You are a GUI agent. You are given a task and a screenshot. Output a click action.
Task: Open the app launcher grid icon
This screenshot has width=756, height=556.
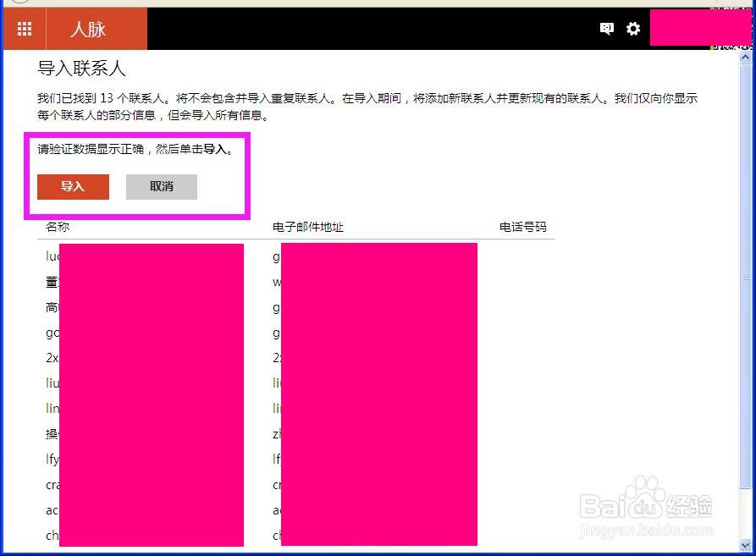pyautogui.click(x=24, y=28)
